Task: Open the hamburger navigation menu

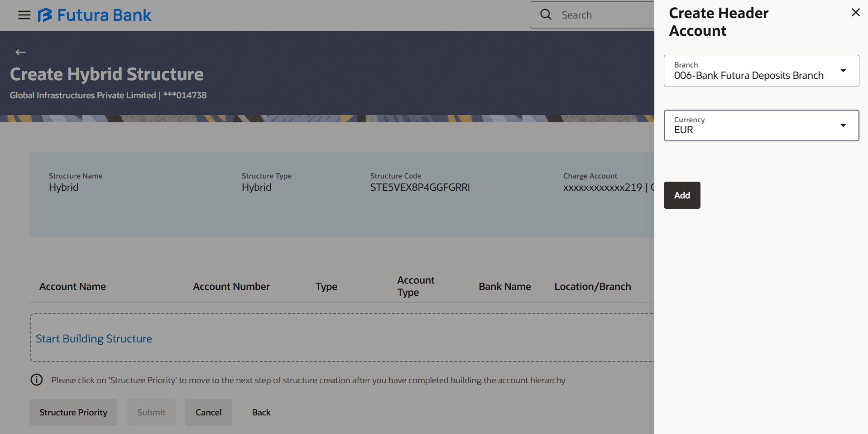Action: pyautogui.click(x=24, y=15)
